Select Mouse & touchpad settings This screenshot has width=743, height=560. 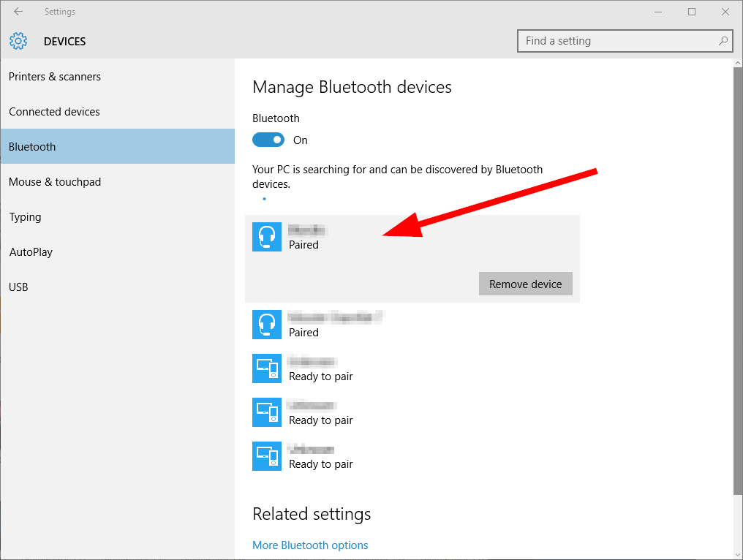(54, 181)
